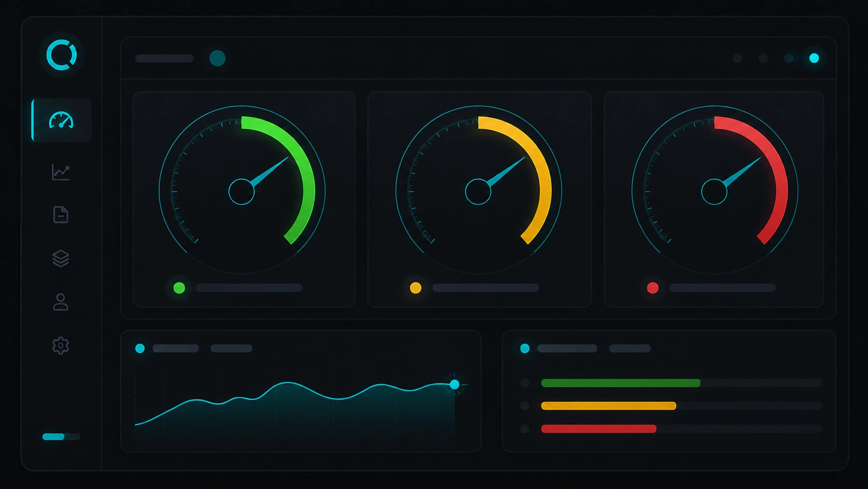The height and width of the screenshot is (489, 868).
Task: Click the line chart's end data point
Action: point(455,385)
